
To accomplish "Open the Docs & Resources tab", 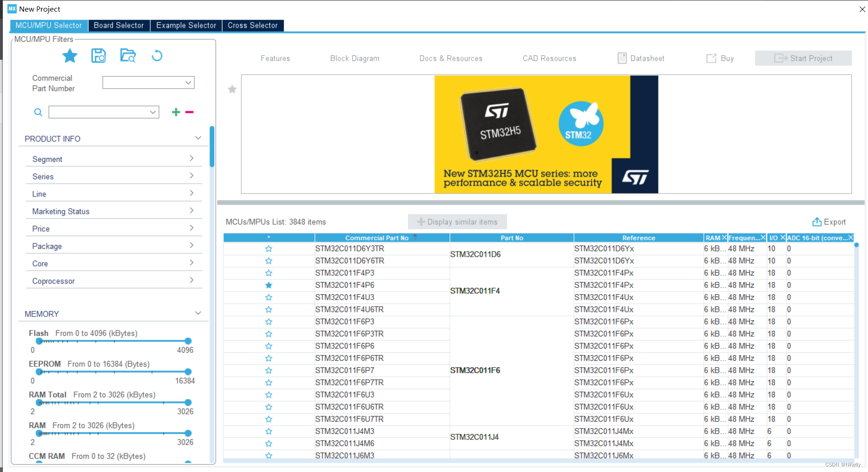I will coord(451,58).
